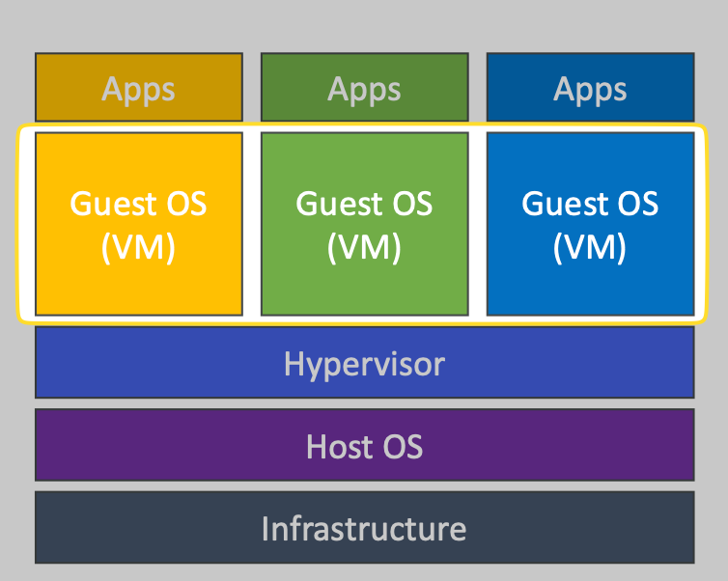
Task: Select 'Guest OS' text in blue box
Action: tap(590, 204)
